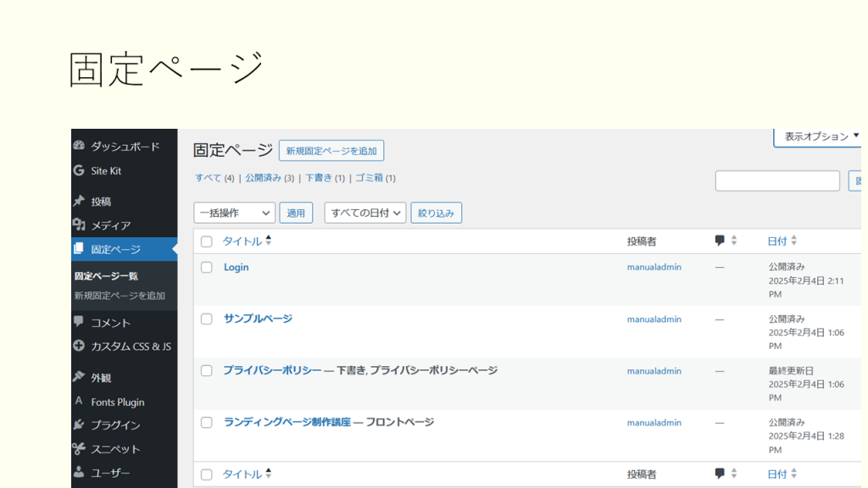Click the page search input field
The height and width of the screenshot is (488, 868).
777,180
